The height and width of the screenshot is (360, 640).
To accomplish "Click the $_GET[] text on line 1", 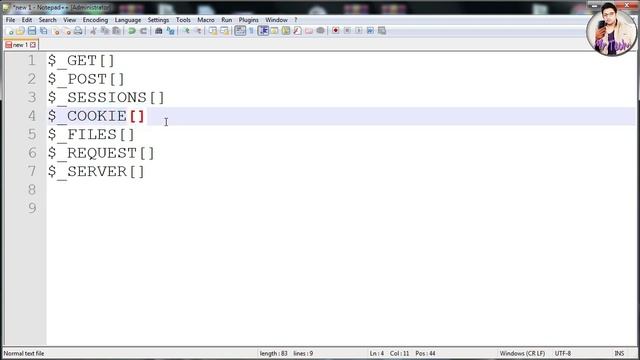I will point(81,61).
